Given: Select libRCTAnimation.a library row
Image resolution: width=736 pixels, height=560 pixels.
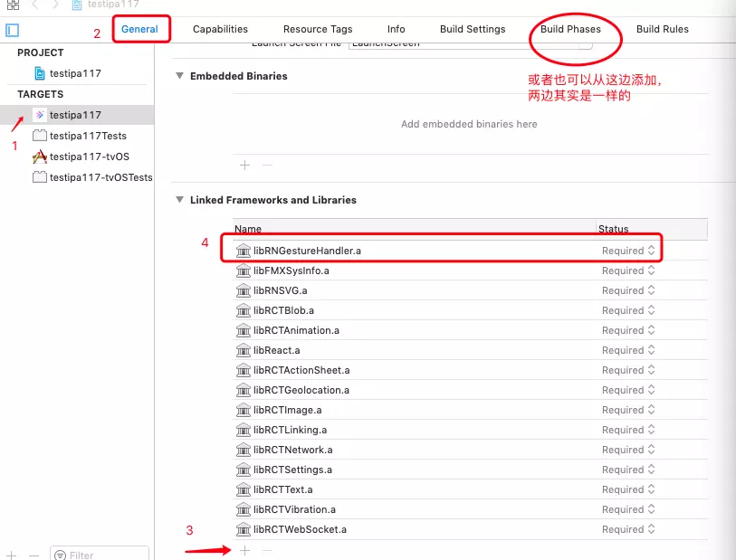Looking at the screenshot, I should coord(470,330).
